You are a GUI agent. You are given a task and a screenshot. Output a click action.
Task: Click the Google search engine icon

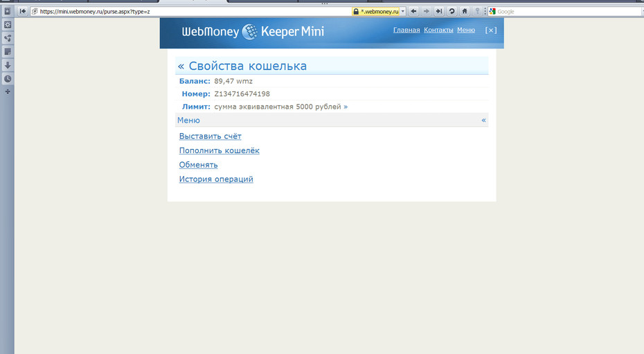492,12
